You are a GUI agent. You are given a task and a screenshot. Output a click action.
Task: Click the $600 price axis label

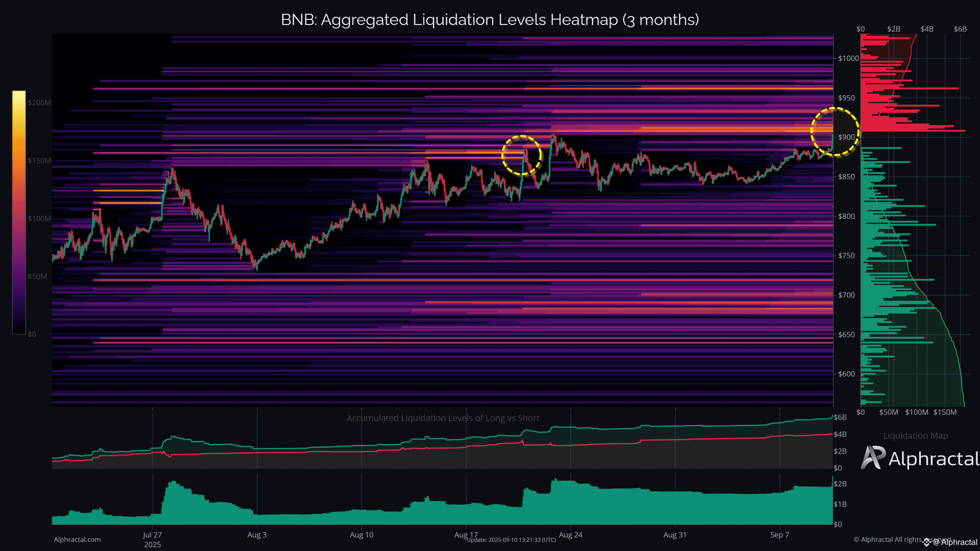847,374
